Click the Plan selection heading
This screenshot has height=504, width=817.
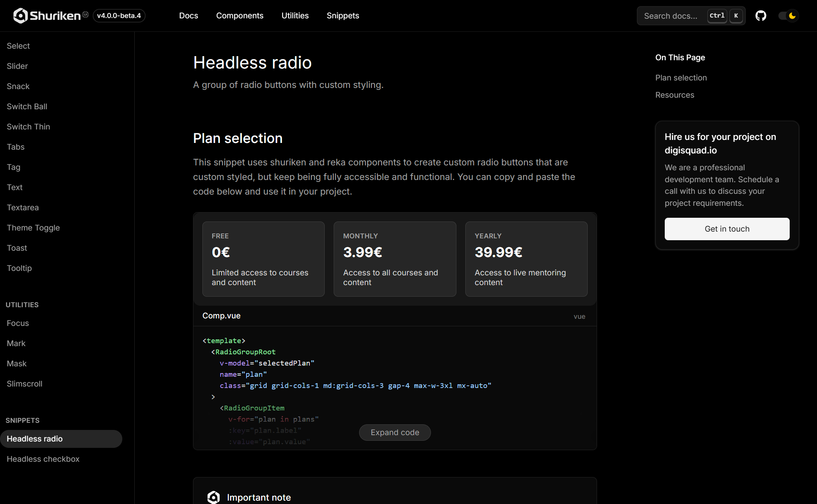238,138
